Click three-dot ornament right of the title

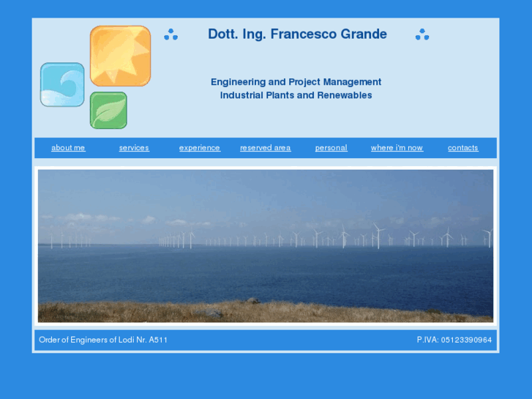(422, 34)
